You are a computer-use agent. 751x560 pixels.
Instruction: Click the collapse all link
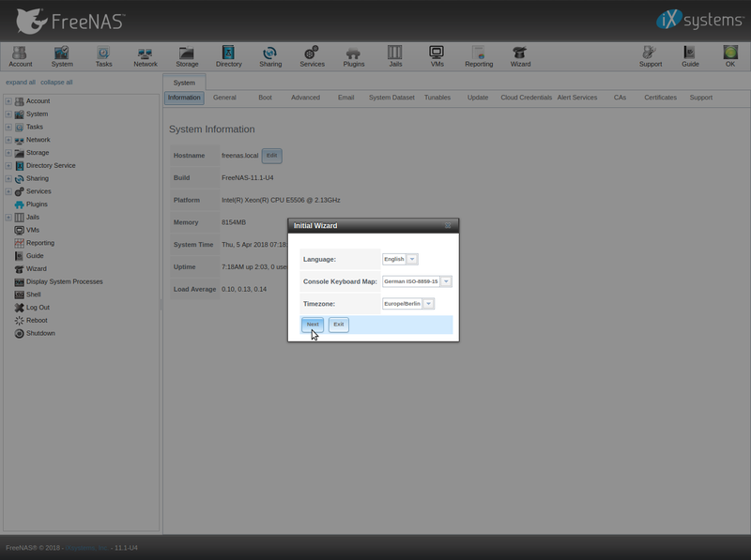(x=56, y=83)
